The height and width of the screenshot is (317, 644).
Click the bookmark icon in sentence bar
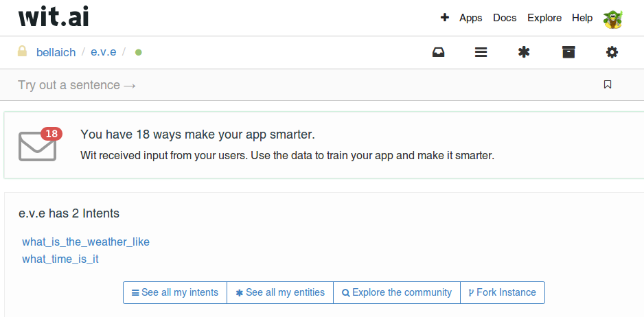[x=608, y=84]
